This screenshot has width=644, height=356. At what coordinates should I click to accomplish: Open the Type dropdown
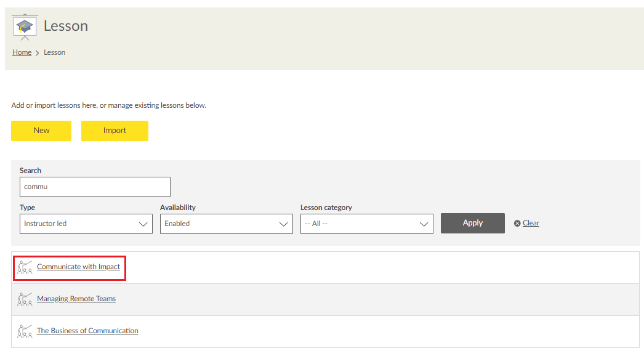(86, 224)
